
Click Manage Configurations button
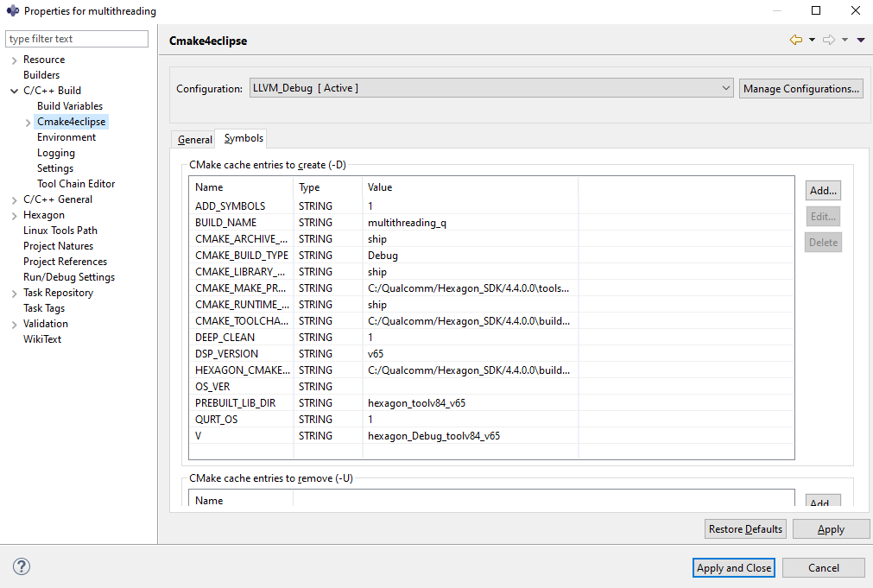pyautogui.click(x=801, y=89)
